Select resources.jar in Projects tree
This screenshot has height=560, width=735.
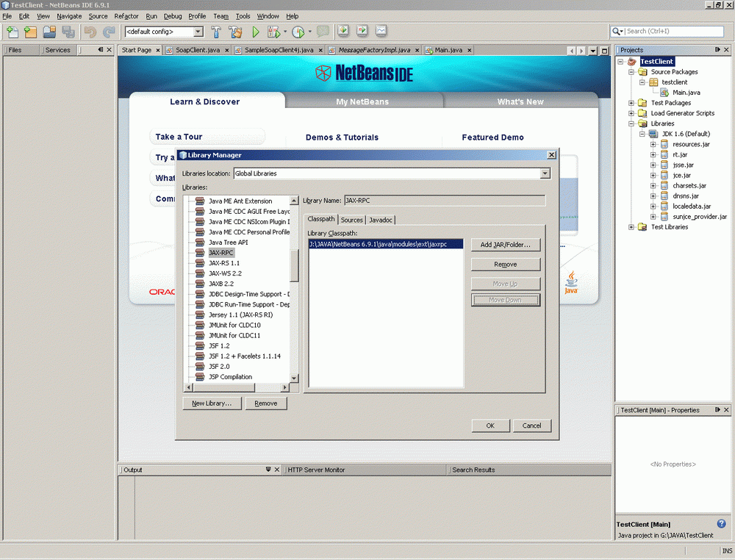pyautogui.click(x=690, y=144)
